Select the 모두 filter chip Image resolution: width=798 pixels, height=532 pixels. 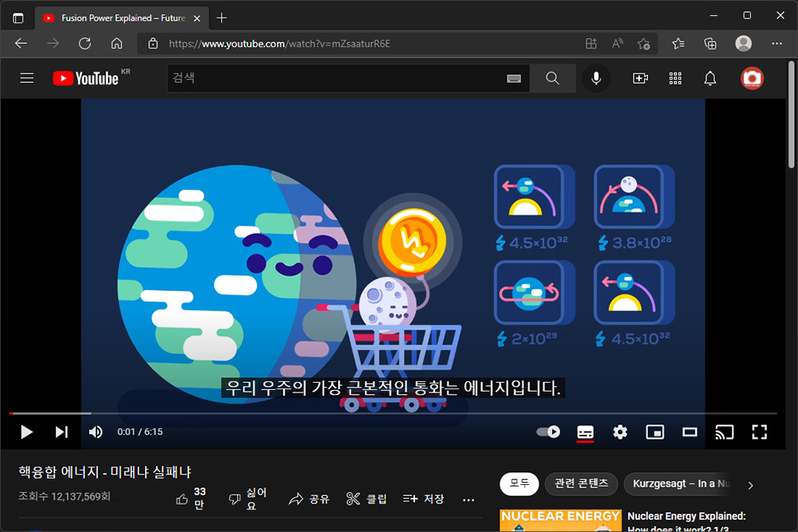[x=519, y=483]
